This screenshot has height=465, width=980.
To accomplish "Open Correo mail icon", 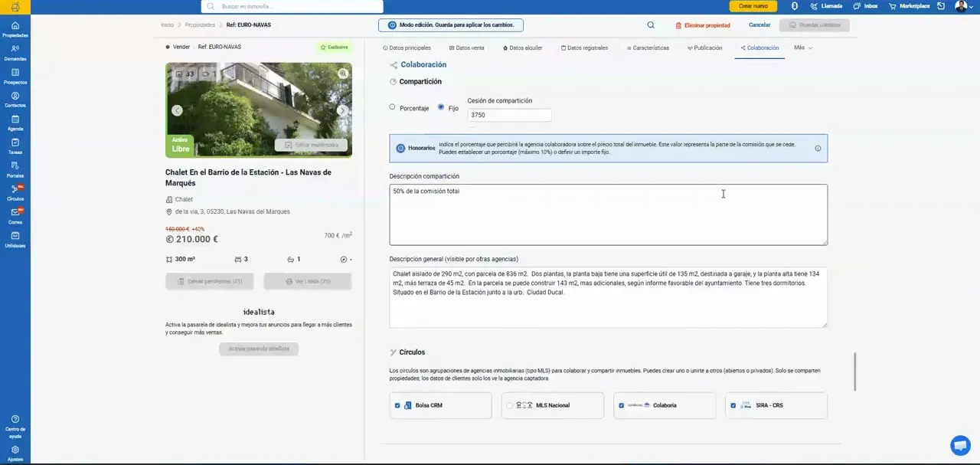I will [x=15, y=217].
